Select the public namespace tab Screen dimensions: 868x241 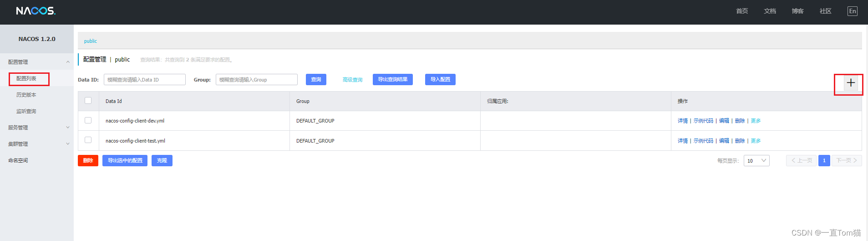coord(91,41)
